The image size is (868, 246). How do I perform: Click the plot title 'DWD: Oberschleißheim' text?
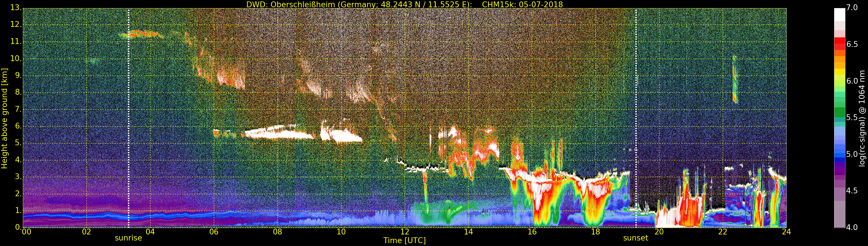coord(290,4)
